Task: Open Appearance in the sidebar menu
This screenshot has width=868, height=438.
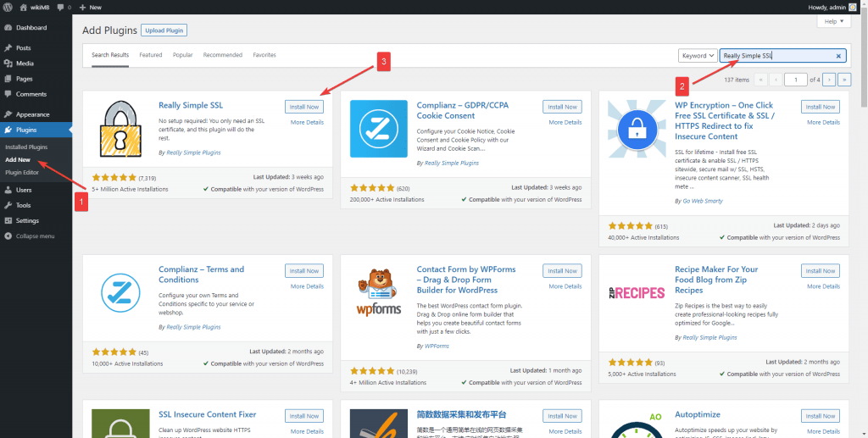Action: tap(32, 114)
